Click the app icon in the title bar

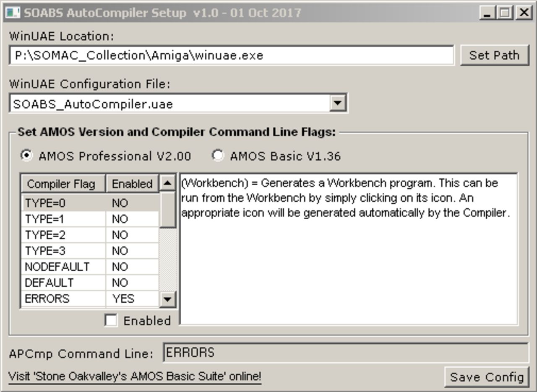pos(13,13)
